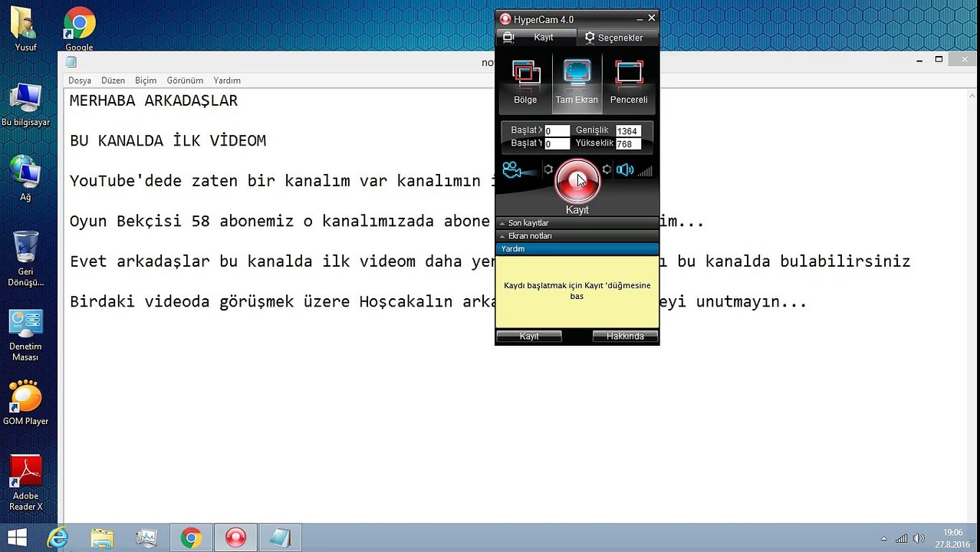Viewport: 980px width, 552px height.
Task: Open the Windows Start button
Action: [17, 537]
